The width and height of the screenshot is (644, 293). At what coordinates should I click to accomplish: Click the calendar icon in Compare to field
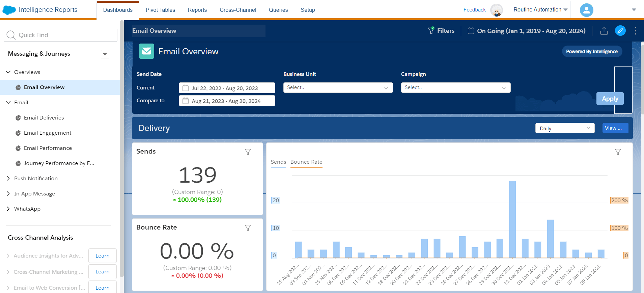point(186,101)
